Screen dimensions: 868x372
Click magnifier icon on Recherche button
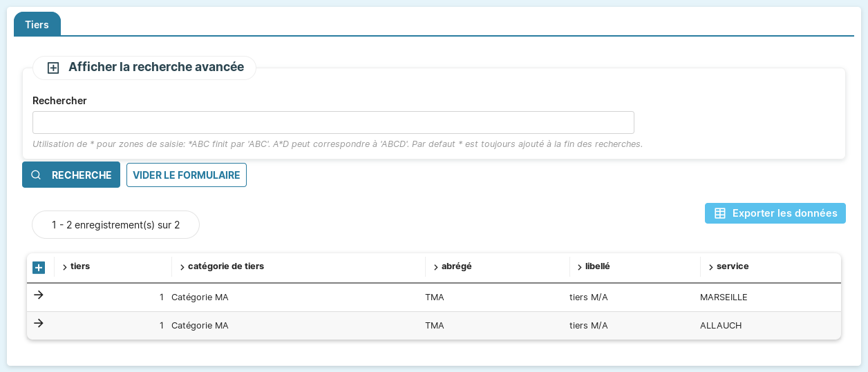point(36,175)
